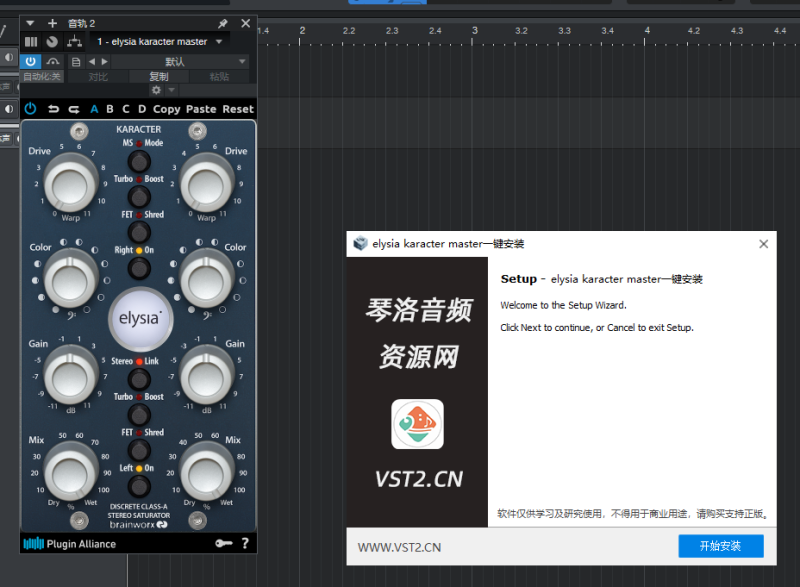The image size is (800, 587).
Task: Click the redo arrow in karacter toolbar
Action: tap(73, 109)
